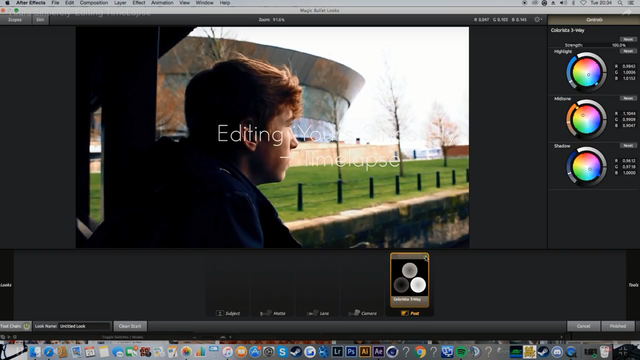
Task: Click the Shadow color wheel
Action: 586,167
